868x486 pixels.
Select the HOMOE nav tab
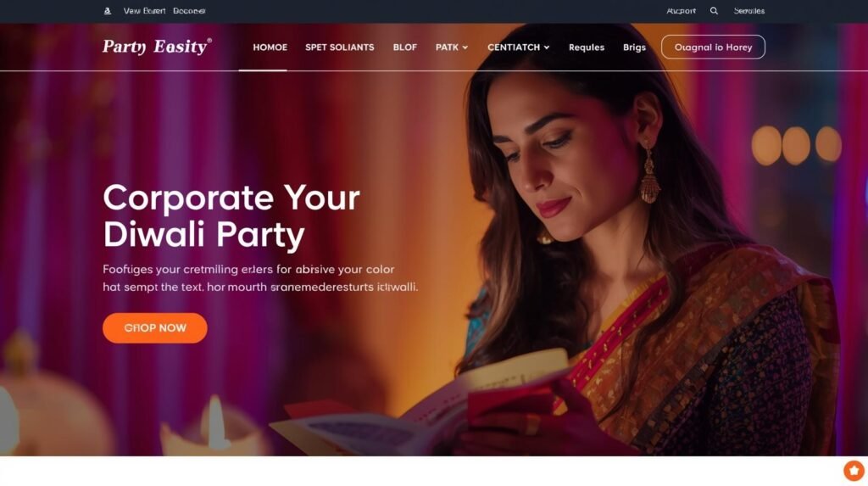pyautogui.click(x=270, y=47)
